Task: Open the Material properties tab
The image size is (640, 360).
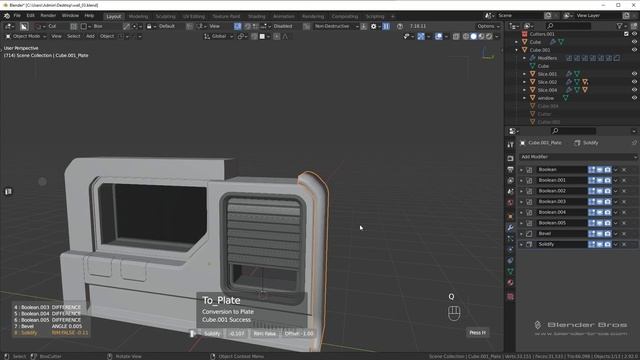Action: pos(510,282)
